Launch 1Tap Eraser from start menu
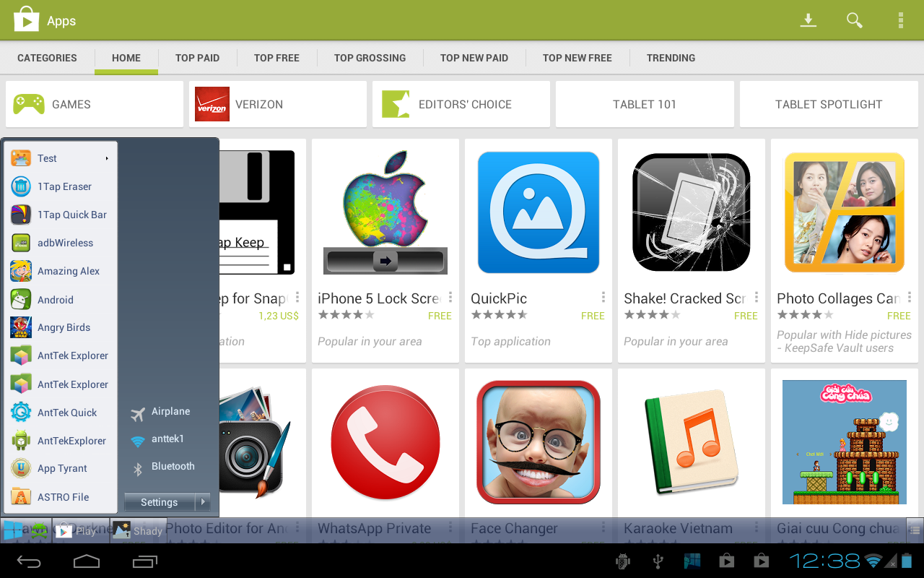 click(61, 186)
